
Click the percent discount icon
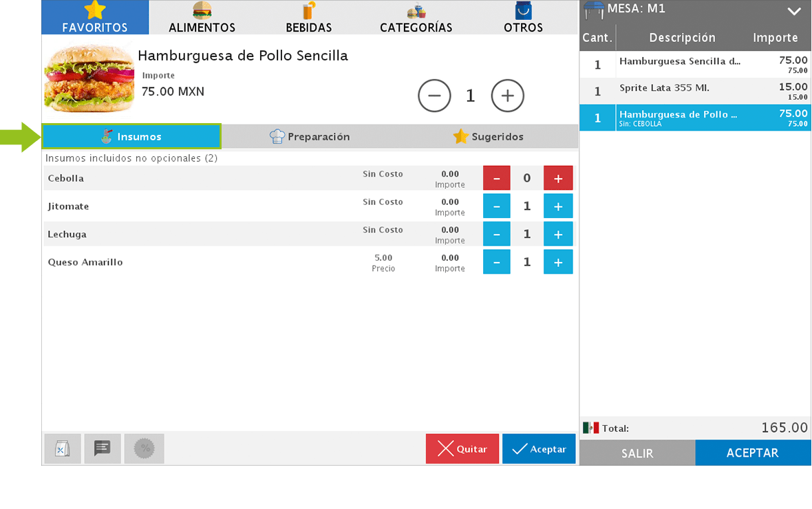(x=145, y=448)
